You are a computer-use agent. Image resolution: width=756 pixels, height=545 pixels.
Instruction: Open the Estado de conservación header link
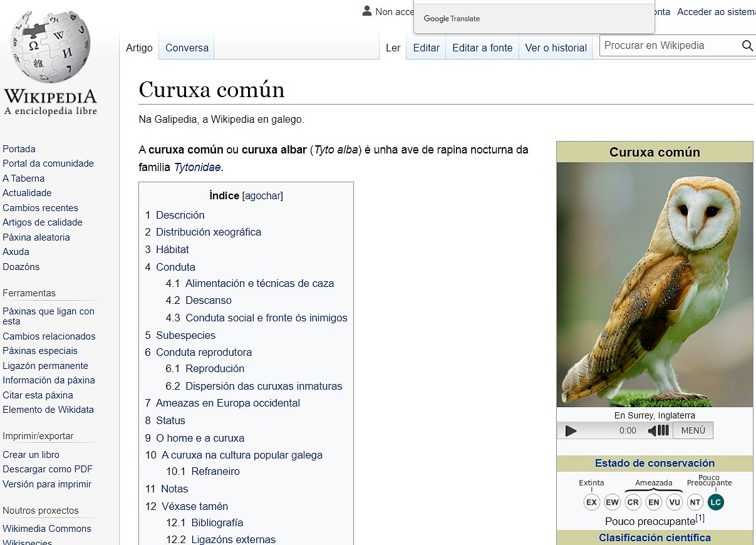click(x=655, y=464)
